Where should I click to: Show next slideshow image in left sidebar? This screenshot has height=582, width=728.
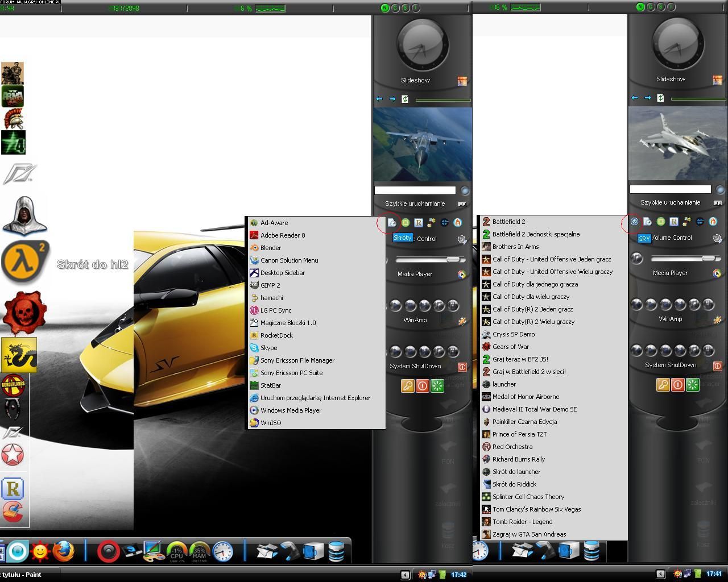[x=392, y=99]
